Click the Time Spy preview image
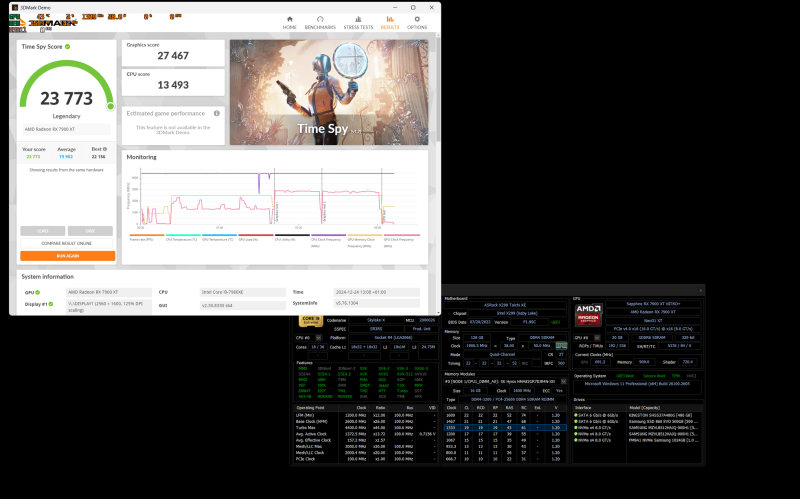 329,92
